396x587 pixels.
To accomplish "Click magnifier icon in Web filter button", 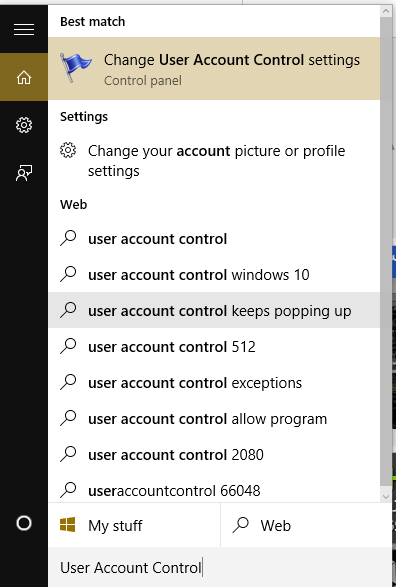I will (x=241, y=525).
